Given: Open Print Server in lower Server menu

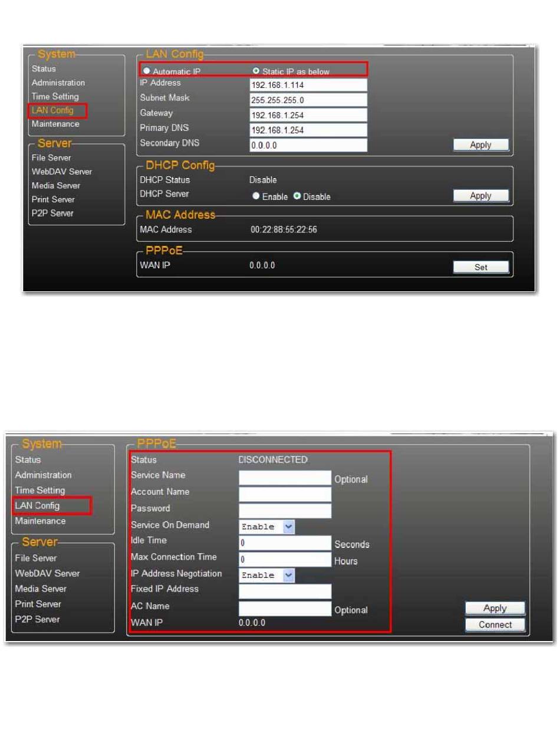Looking at the screenshot, I should (38, 604).
